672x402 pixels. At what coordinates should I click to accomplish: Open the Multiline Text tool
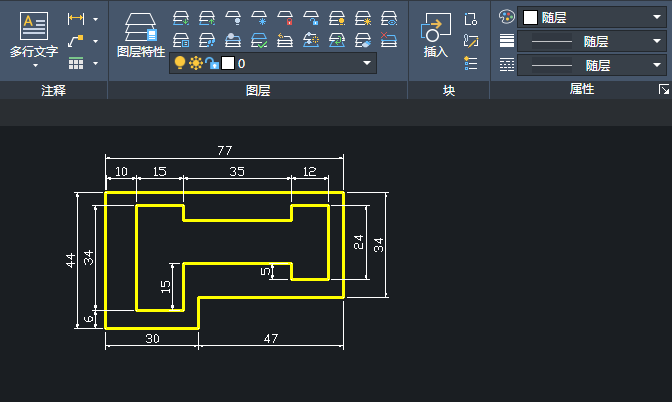[34, 34]
